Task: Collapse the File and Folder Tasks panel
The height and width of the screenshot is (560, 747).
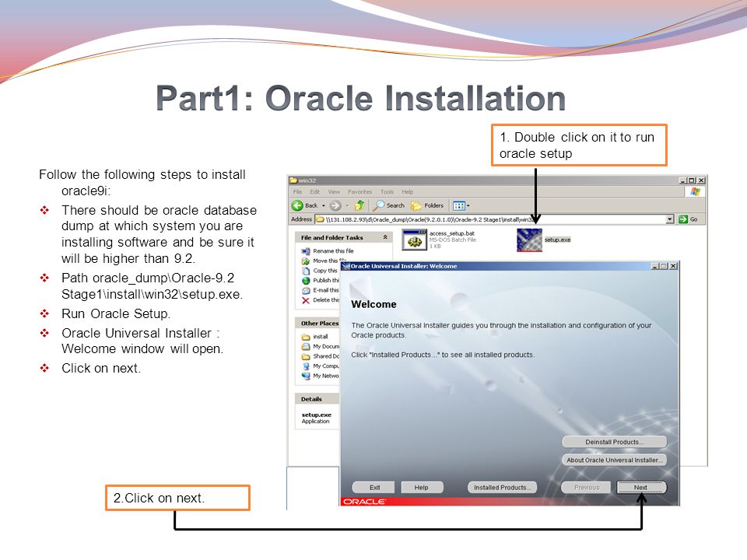Action: click(385, 237)
